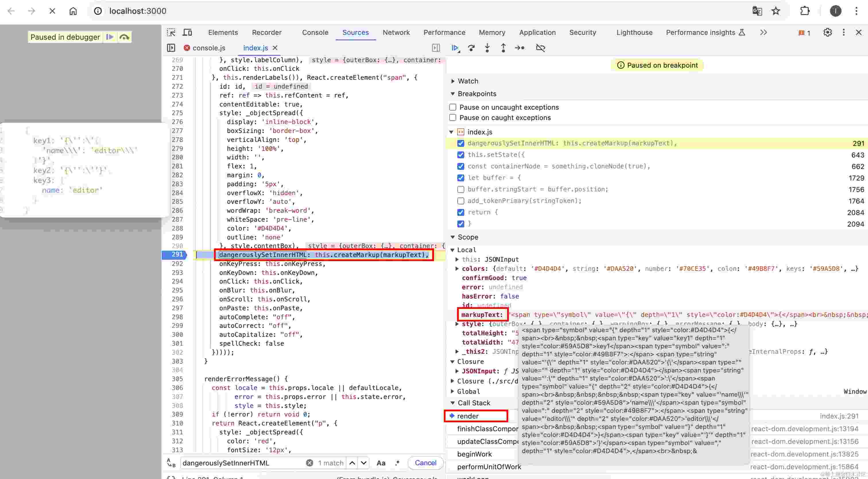Screen dimensions: 868x479
Task: Open the Network tab
Action: click(x=396, y=32)
